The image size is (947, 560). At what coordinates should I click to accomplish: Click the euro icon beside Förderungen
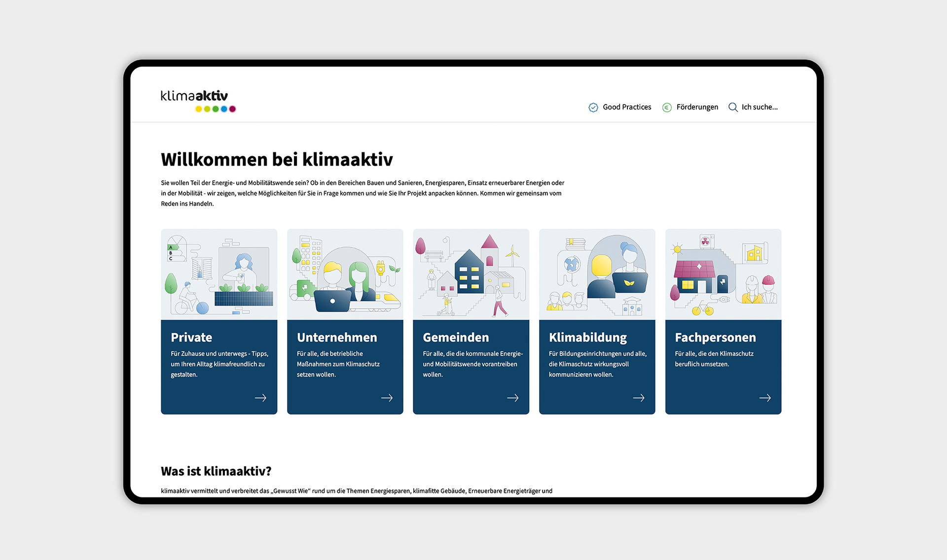tap(667, 107)
